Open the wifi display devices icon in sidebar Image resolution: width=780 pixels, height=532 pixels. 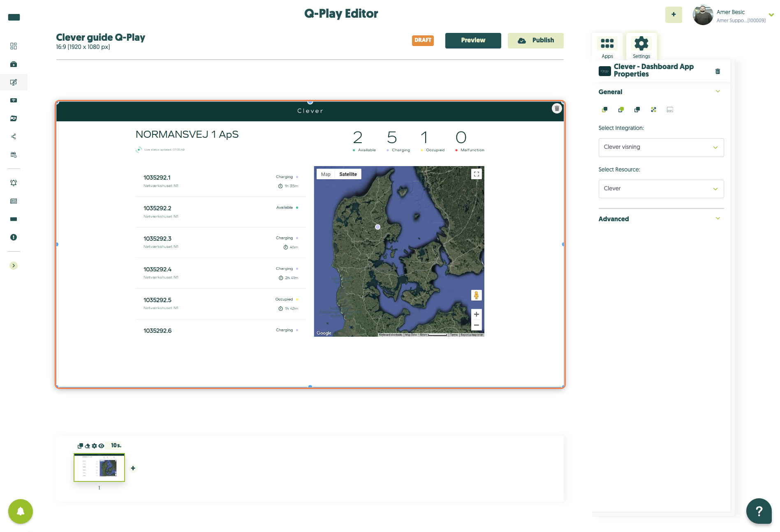click(14, 100)
